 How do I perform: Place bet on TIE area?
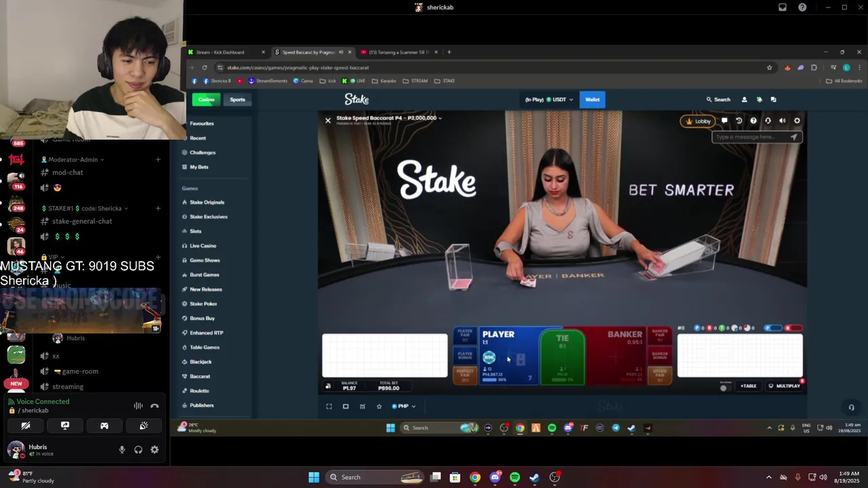pyautogui.click(x=562, y=357)
